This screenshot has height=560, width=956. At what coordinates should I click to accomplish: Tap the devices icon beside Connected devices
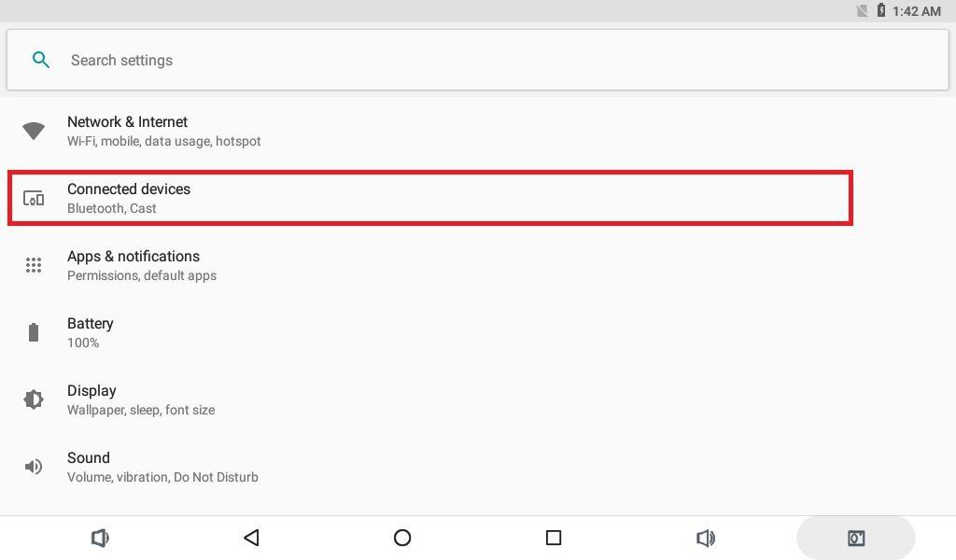click(34, 198)
